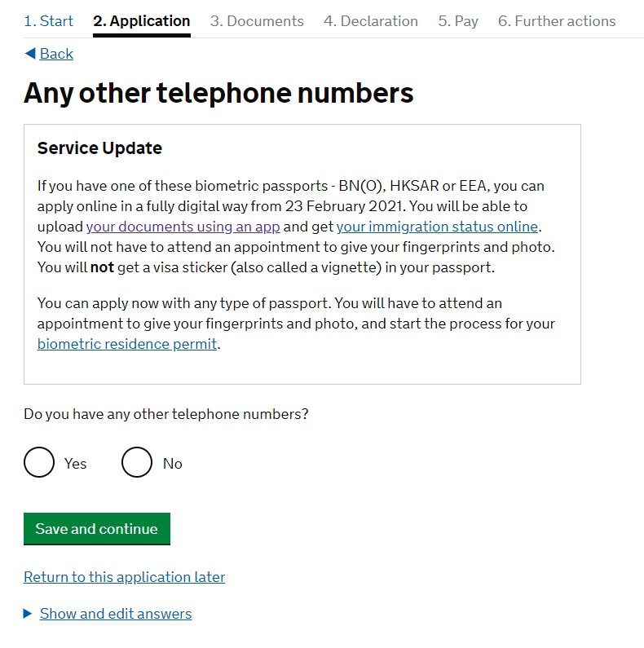
Task: Follow 'your immigration status online' link
Action: (437, 227)
